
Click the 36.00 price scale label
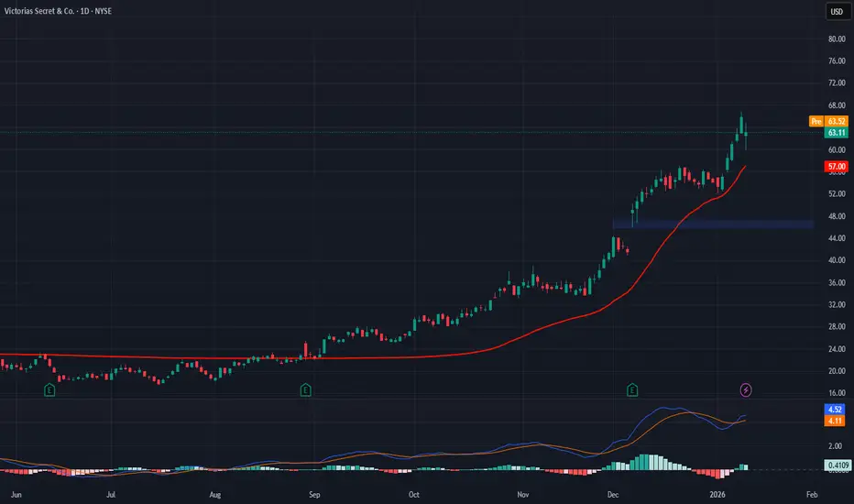[837, 283]
